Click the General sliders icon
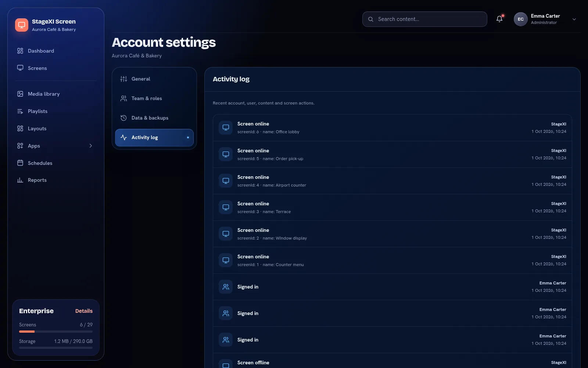 124,79
